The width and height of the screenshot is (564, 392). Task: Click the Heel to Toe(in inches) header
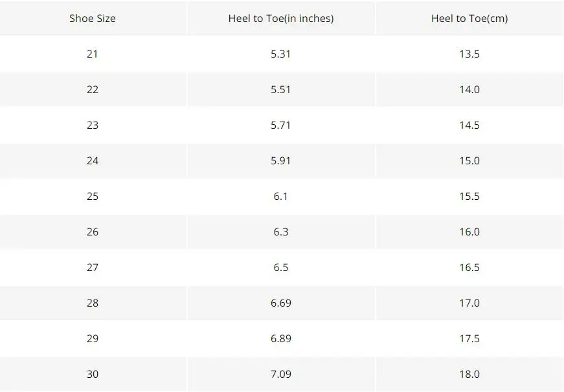point(281,18)
